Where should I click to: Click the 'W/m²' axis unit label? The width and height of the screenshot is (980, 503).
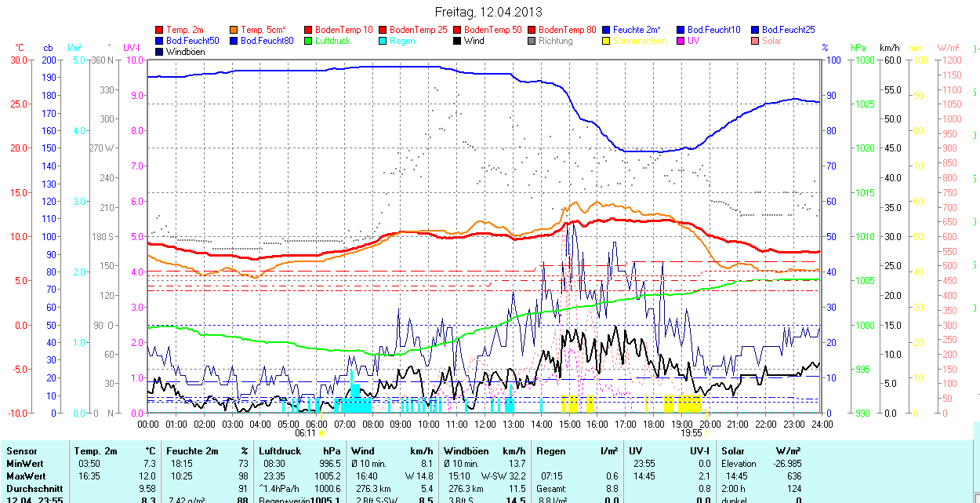coord(948,49)
